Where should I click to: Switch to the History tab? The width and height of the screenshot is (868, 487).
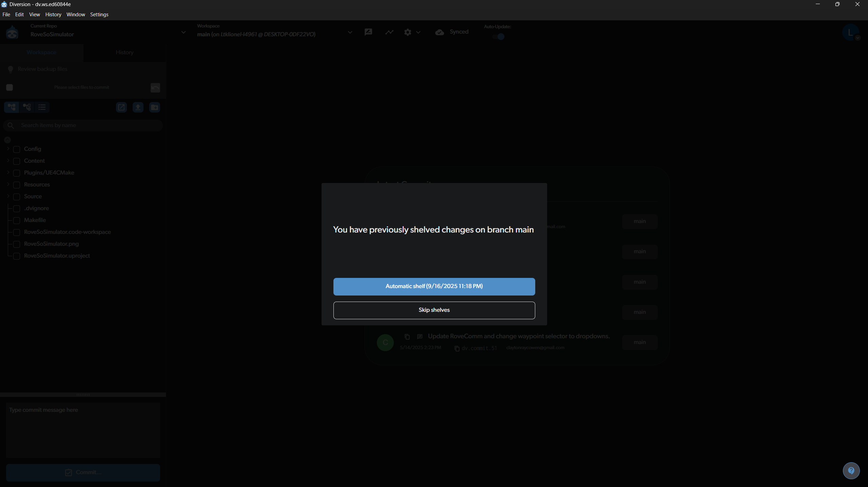coord(124,53)
